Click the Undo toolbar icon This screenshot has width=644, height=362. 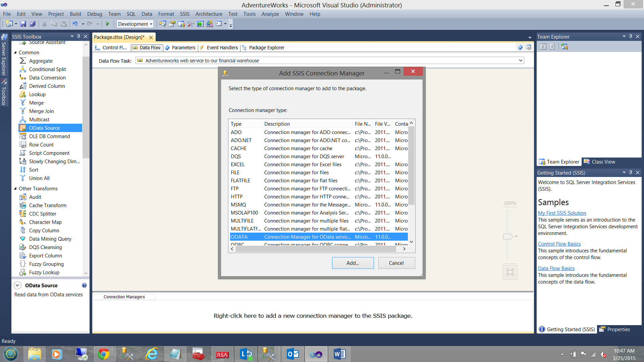click(75, 24)
